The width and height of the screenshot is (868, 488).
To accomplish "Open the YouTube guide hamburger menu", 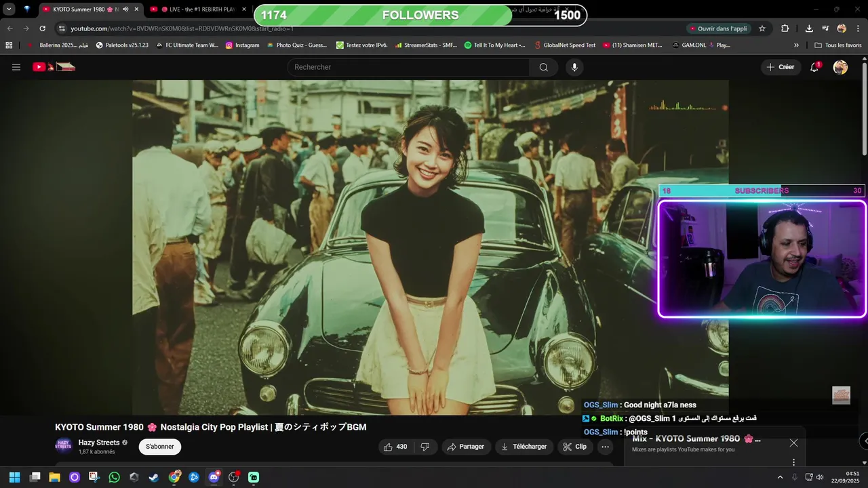I will (16, 67).
